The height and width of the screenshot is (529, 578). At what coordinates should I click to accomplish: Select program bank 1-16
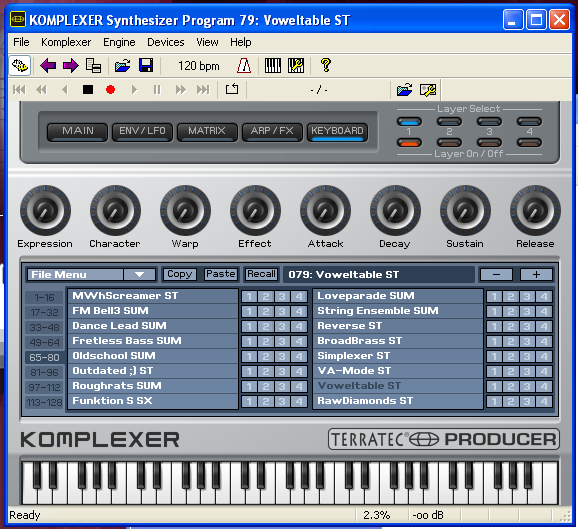(44, 297)
